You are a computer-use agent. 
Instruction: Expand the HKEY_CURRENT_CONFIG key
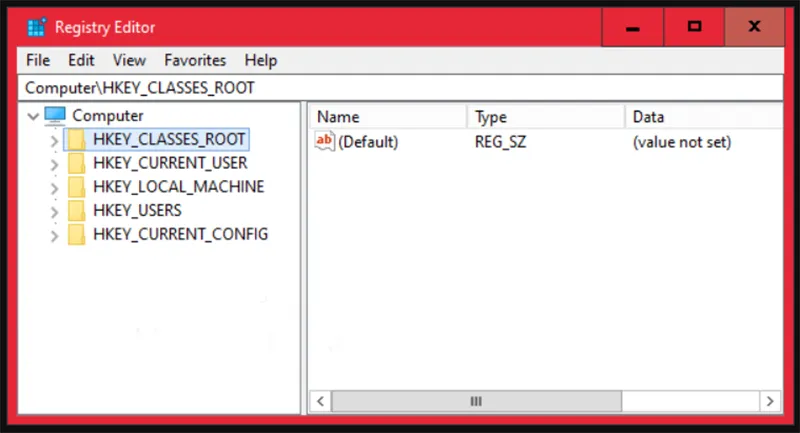coord(54,236)
